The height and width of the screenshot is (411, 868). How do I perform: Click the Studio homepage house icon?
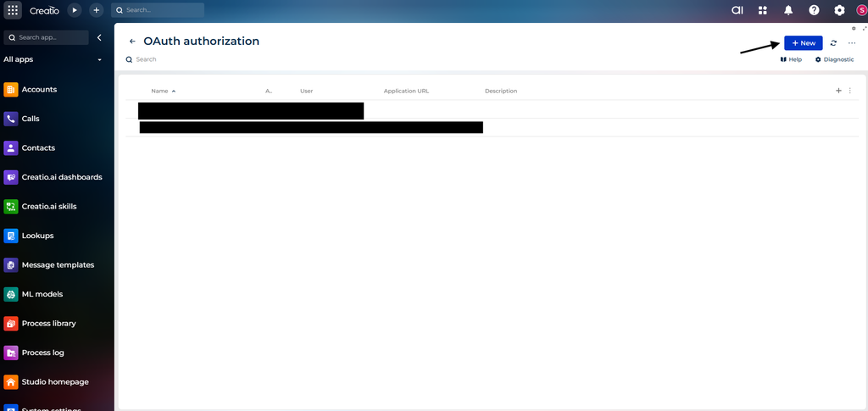pyautogui.click(x=11, y=381)
